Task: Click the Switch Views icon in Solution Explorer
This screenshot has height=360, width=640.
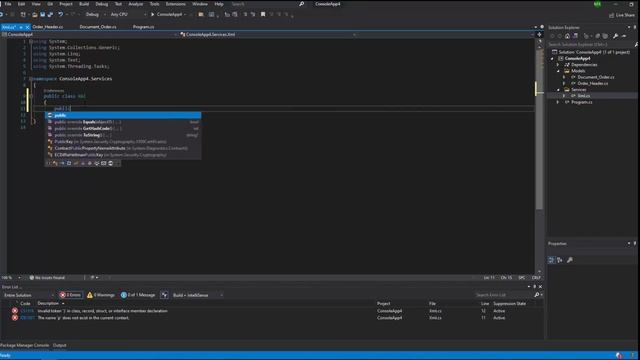Action: tap(575, 36)
